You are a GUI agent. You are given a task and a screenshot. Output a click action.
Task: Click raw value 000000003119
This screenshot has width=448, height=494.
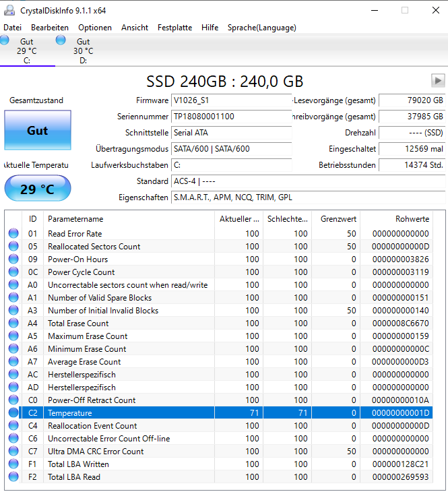(x=400, y=272)
